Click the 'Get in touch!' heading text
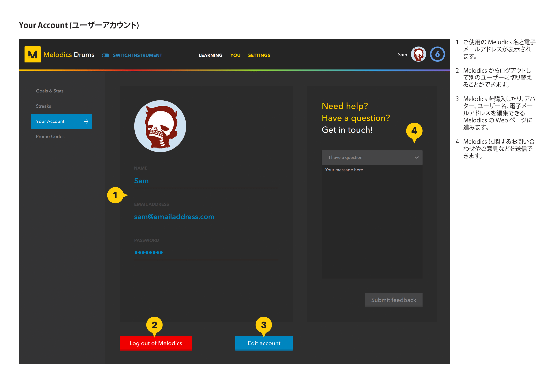555x392 pixels. (347, 130)
